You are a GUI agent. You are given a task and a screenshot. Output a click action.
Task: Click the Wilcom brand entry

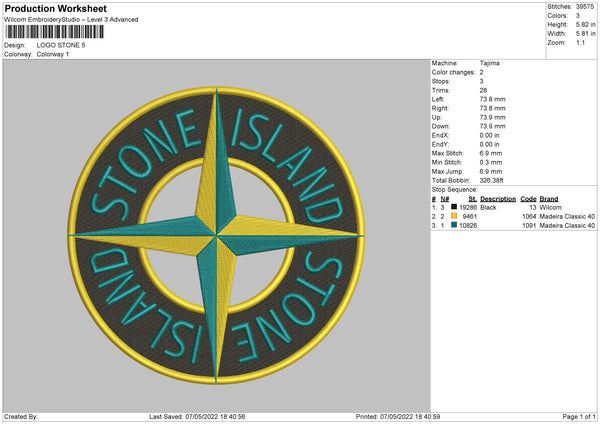tap(550, 207)
